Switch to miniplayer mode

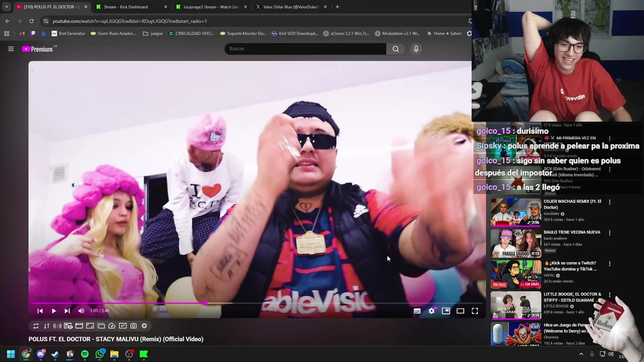tap(446, 311)
